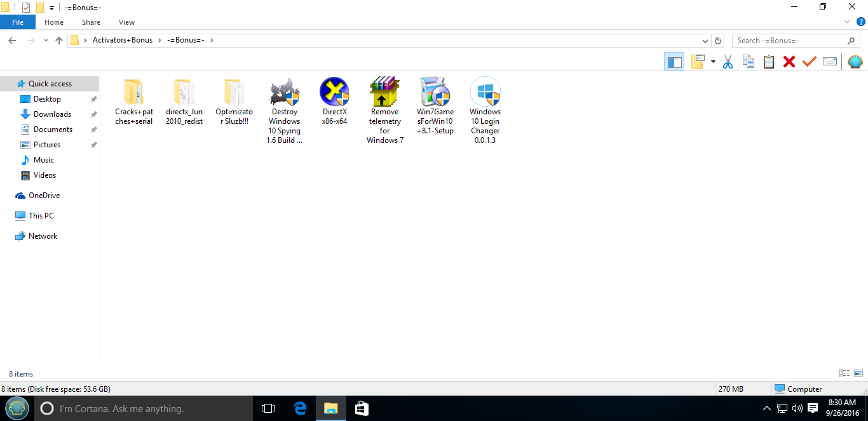868x421 pixels.
Task: Select the Optimizator Sluzb!!! folder
Action: [x=234, y=101]
